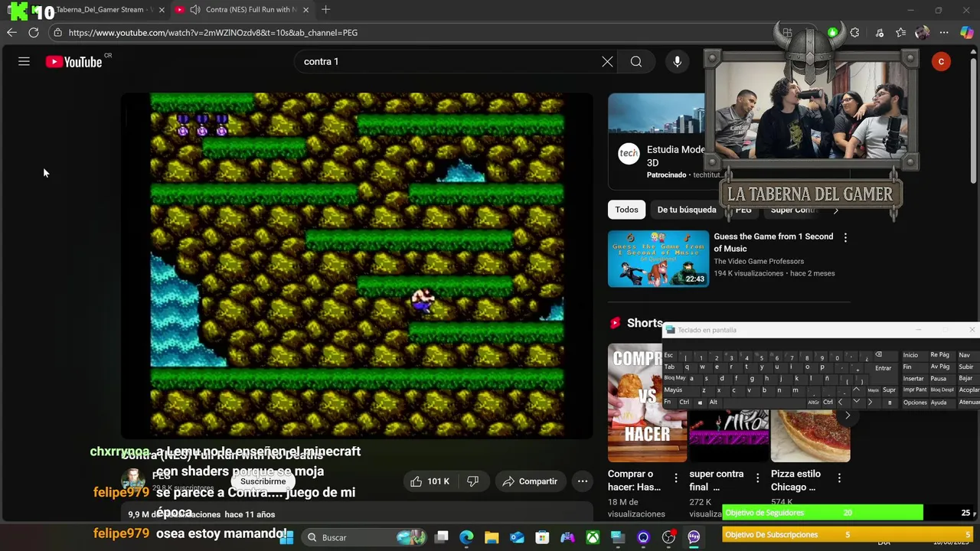Open options for super contra final short

click(758, 478)
